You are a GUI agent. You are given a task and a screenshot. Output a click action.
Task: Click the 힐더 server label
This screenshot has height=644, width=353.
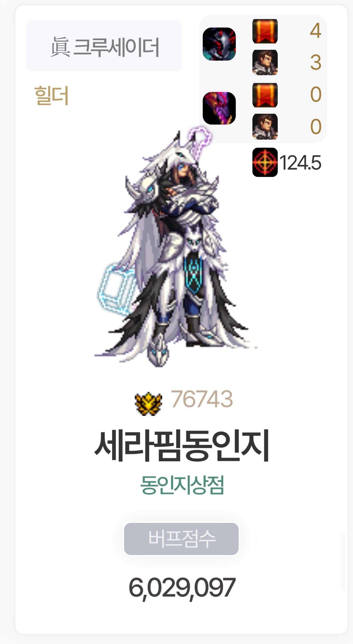tap(52, 95)
